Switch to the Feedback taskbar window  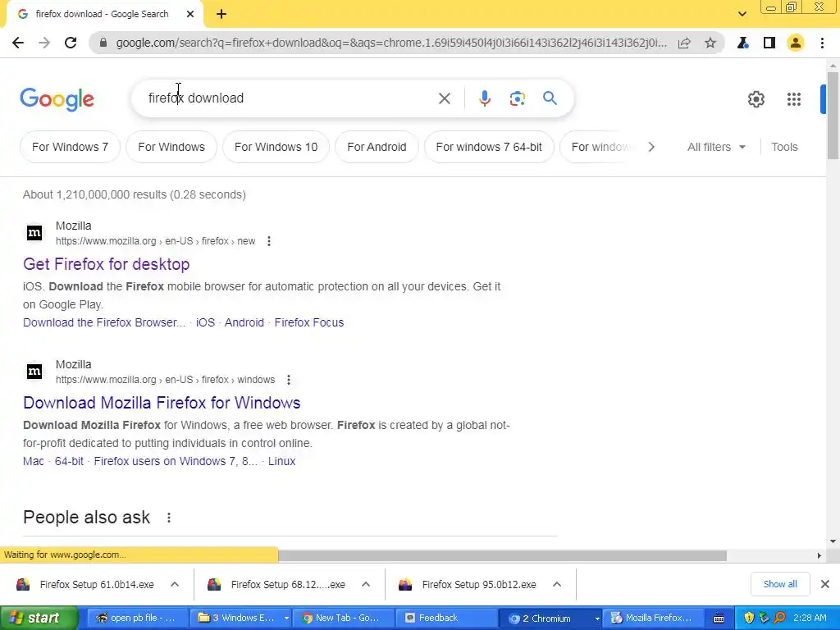pos(447,619)
